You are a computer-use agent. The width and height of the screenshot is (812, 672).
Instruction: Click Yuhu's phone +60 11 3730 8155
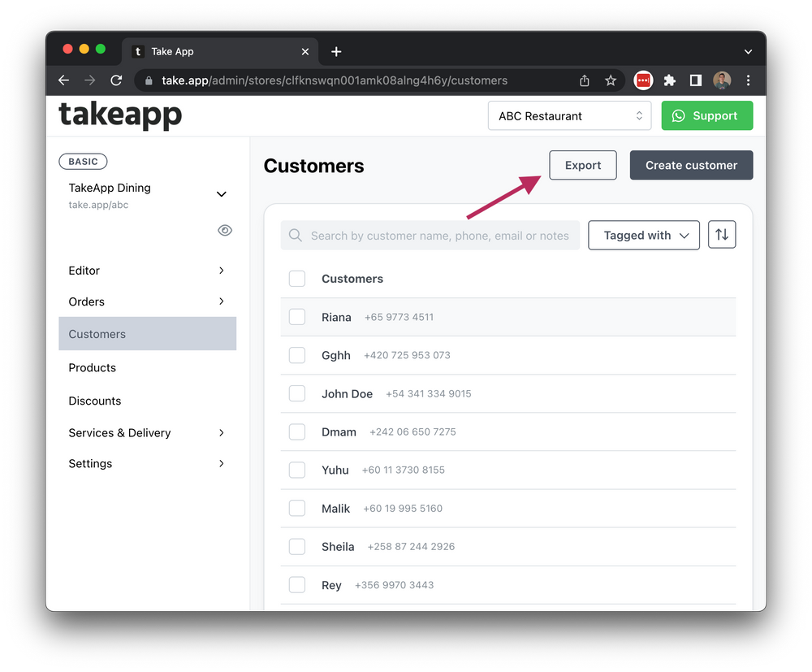click(x=404, y=470)
